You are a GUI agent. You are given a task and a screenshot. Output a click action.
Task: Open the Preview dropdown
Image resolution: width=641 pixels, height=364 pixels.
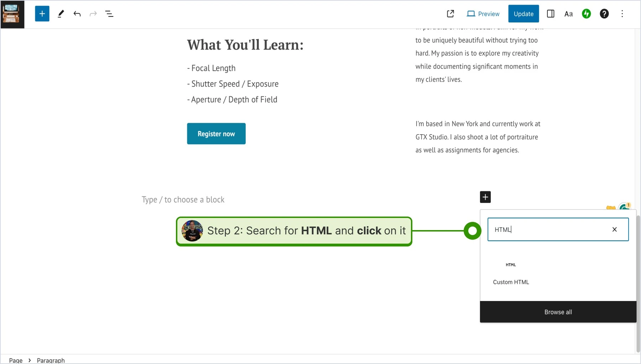pos(483,14)
